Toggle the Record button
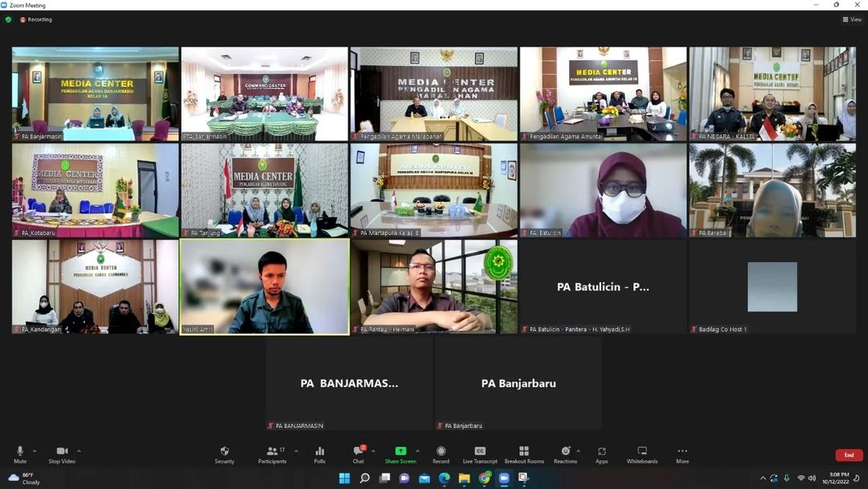This screenshot has height=489, width=868. coord(440,454)
